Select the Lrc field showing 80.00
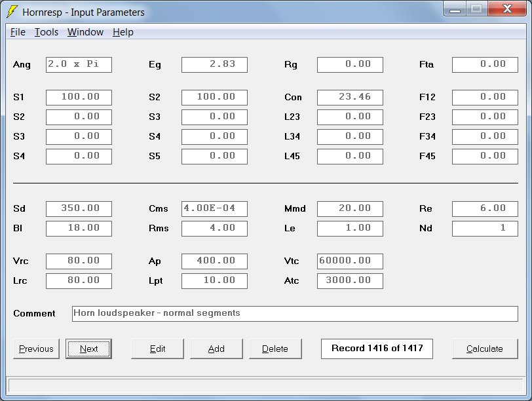The image size is (532, 401). coord(79,281)
